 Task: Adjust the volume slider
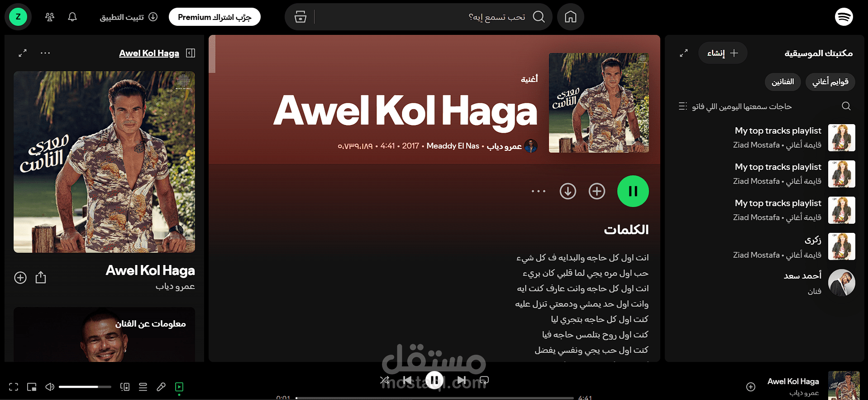[85, 387]
